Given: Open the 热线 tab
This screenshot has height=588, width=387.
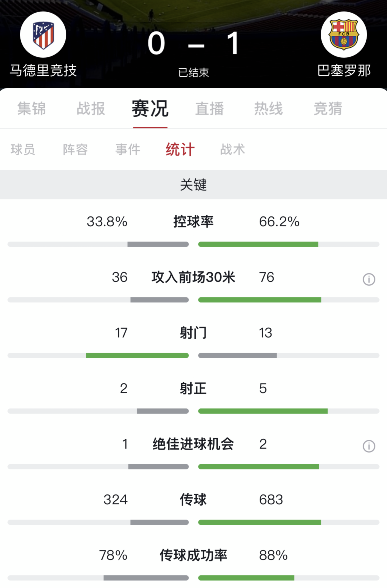Looking at the screenshot, I should tap(268, 109).
